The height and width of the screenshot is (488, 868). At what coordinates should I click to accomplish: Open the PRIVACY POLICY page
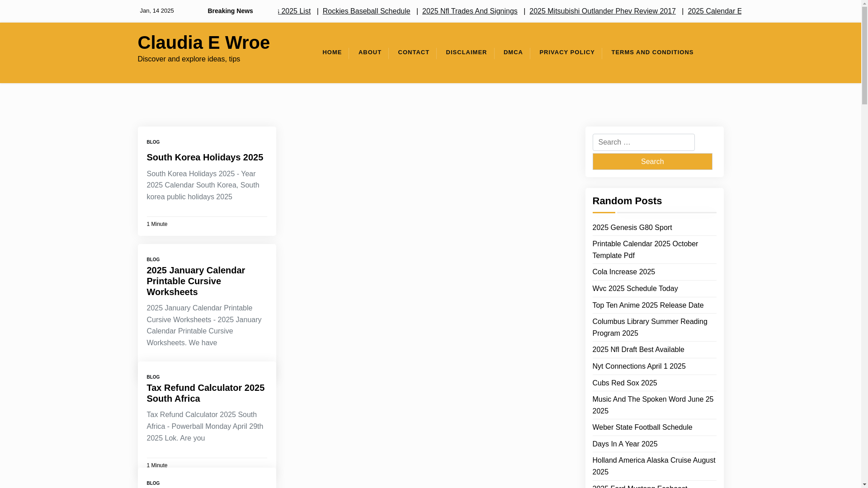coord(567,52)
